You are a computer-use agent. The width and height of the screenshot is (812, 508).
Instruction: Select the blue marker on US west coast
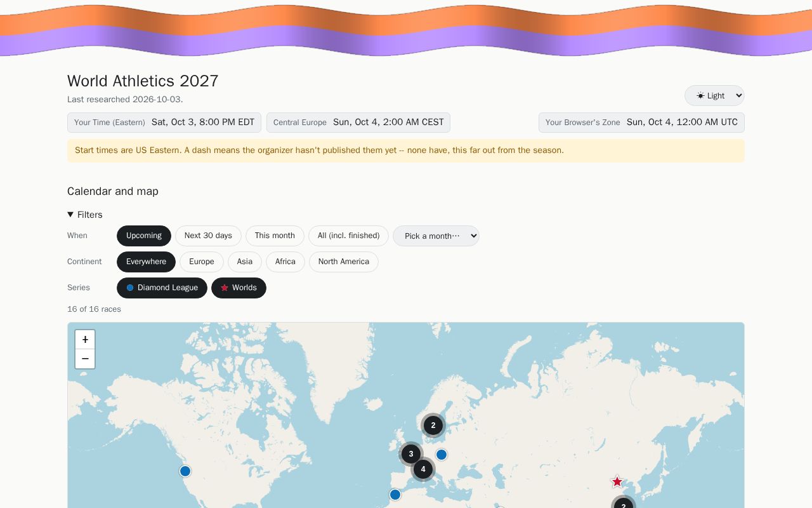click(185, 471)
